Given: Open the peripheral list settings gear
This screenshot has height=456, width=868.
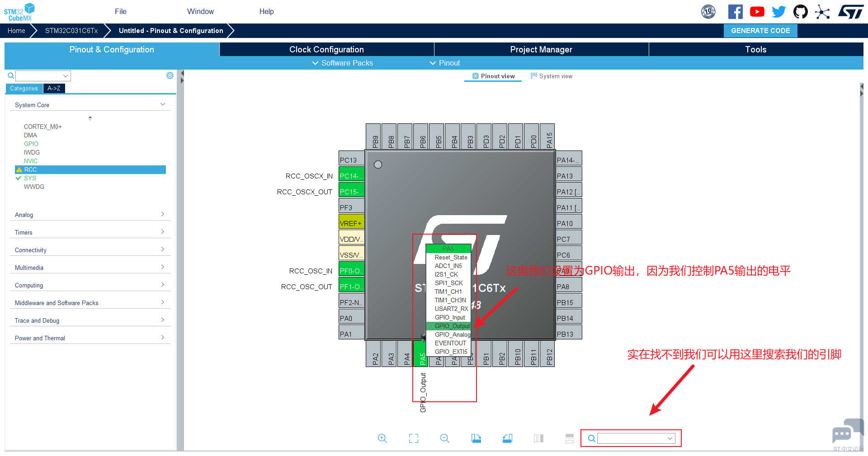Looking at the screenshot, I should pos(170,75).
